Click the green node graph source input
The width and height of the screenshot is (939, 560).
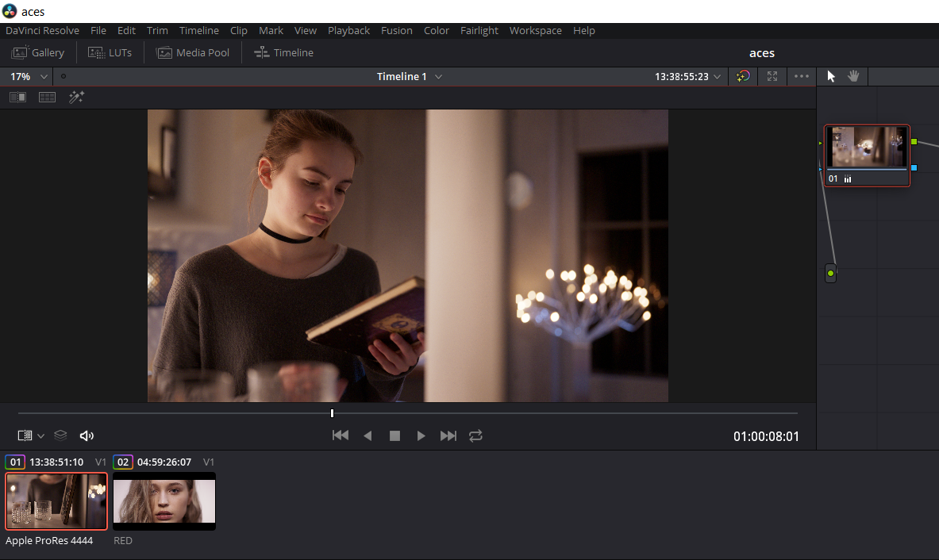pyautogui.click(x=830, y=274)
